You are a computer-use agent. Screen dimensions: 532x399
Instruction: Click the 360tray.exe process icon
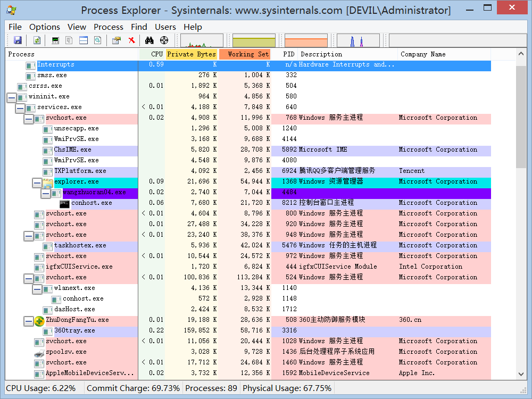[x=48, y=331]
